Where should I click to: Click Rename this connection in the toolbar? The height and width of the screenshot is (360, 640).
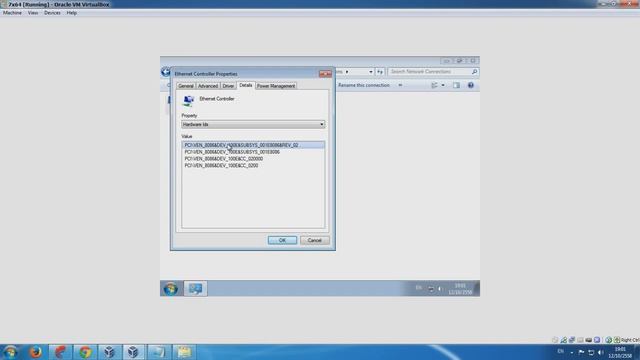(x=364, y=85)
